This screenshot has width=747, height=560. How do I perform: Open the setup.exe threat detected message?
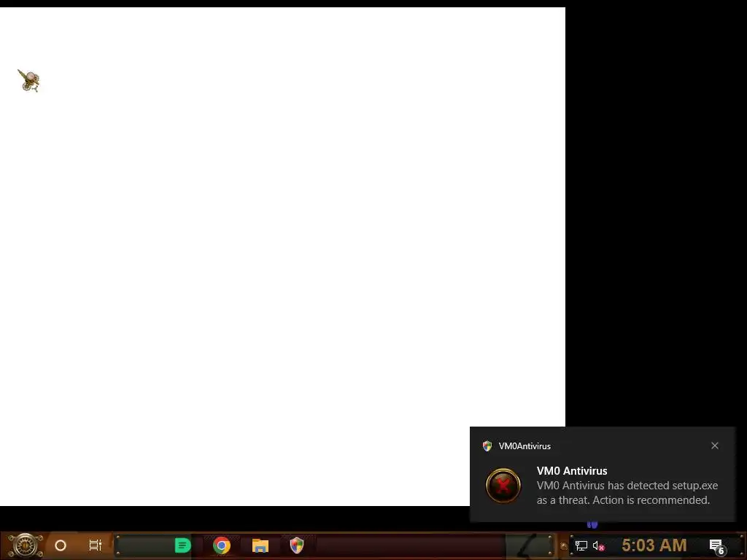coord(627,493)
